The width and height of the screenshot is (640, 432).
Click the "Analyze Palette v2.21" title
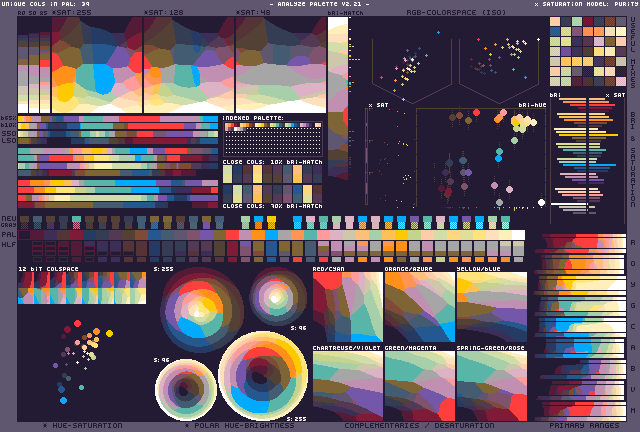click(x=320, y=4)
